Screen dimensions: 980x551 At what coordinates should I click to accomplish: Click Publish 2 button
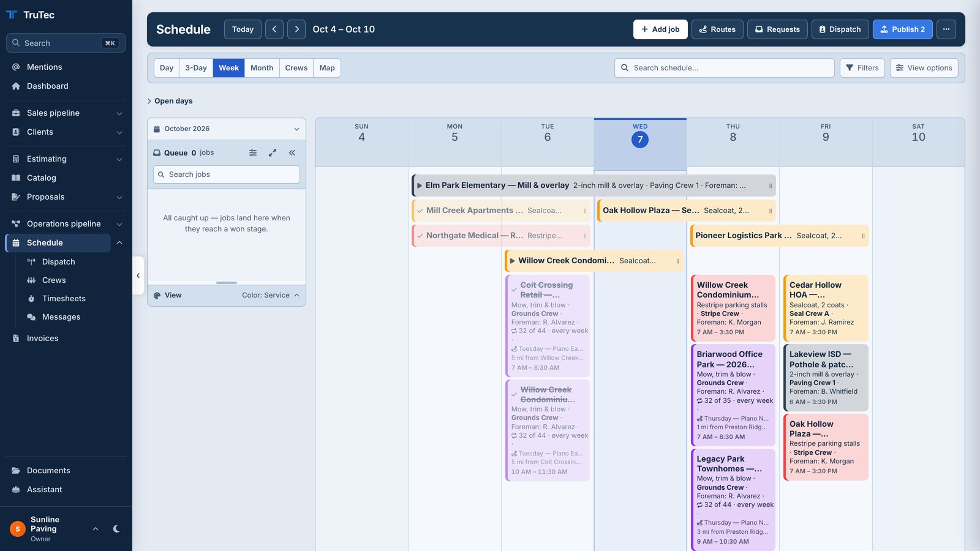(903, 29)
